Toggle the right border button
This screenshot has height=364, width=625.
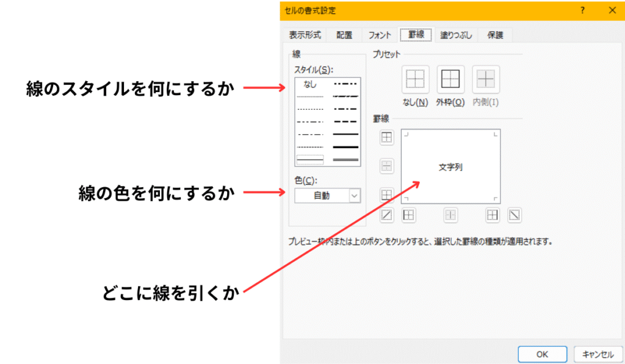(x=493, y=215)
